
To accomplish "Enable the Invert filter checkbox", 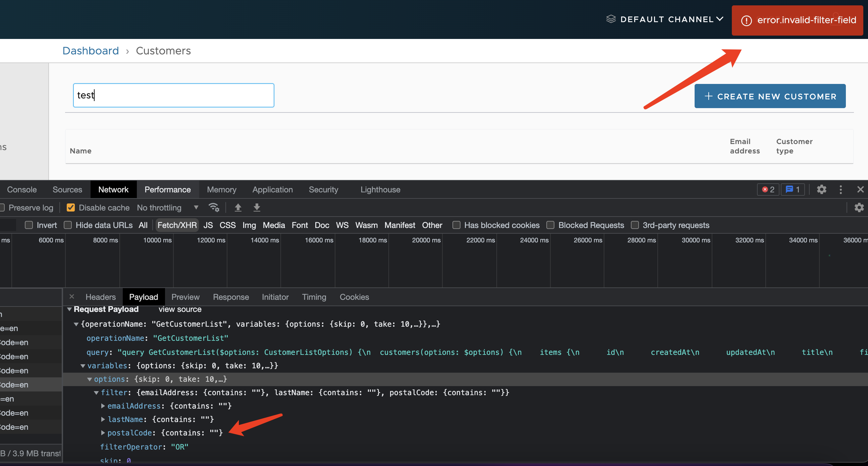I will coord(29,225).
